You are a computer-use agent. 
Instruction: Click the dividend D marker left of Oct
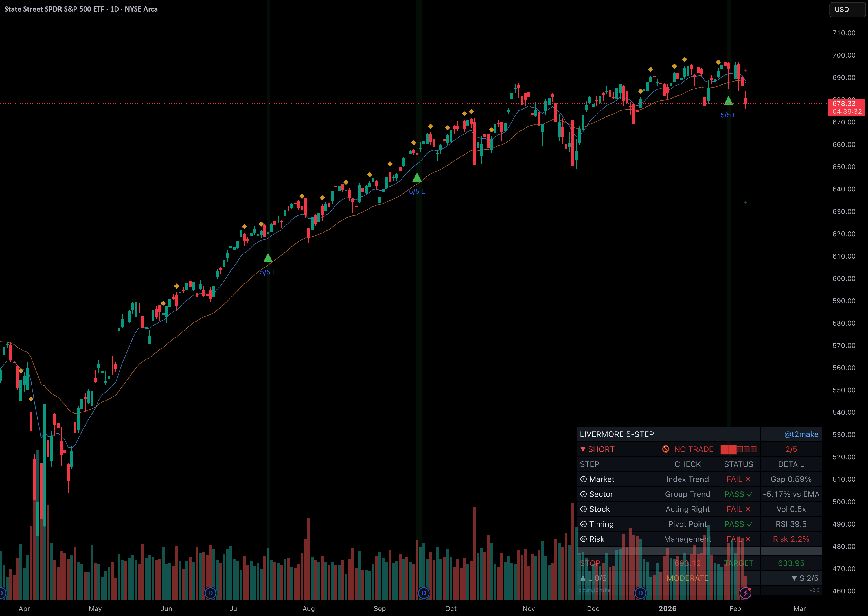pos(424,593)
